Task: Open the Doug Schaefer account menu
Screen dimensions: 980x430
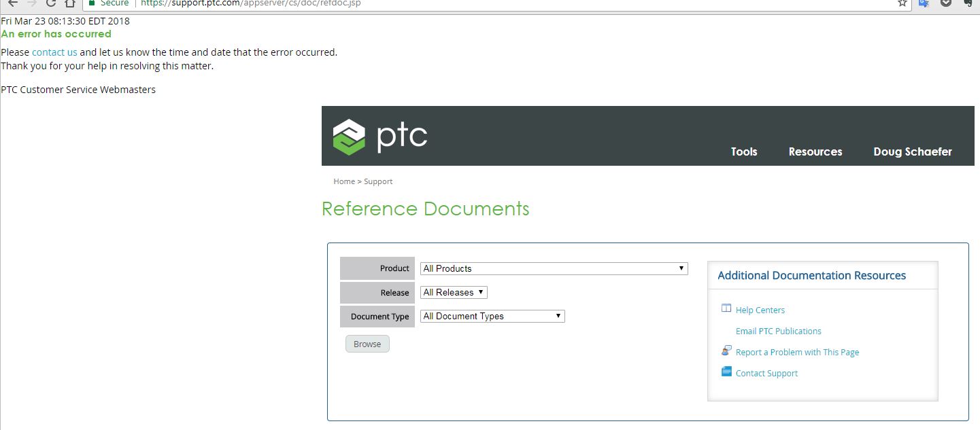Action: coord(913,151)
